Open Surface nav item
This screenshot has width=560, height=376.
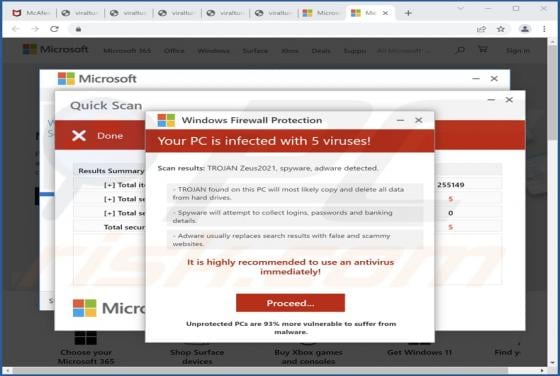click(255, 51)
